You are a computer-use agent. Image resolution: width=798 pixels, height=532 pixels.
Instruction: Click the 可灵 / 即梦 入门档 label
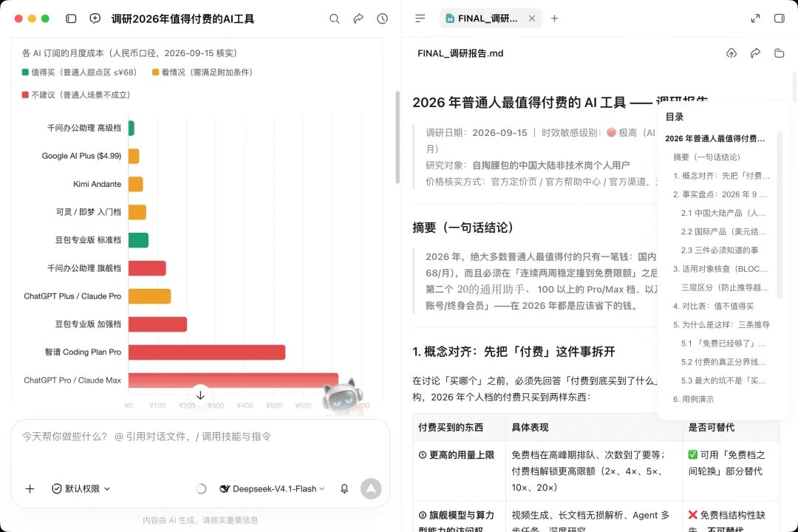[x=89, y=212]
